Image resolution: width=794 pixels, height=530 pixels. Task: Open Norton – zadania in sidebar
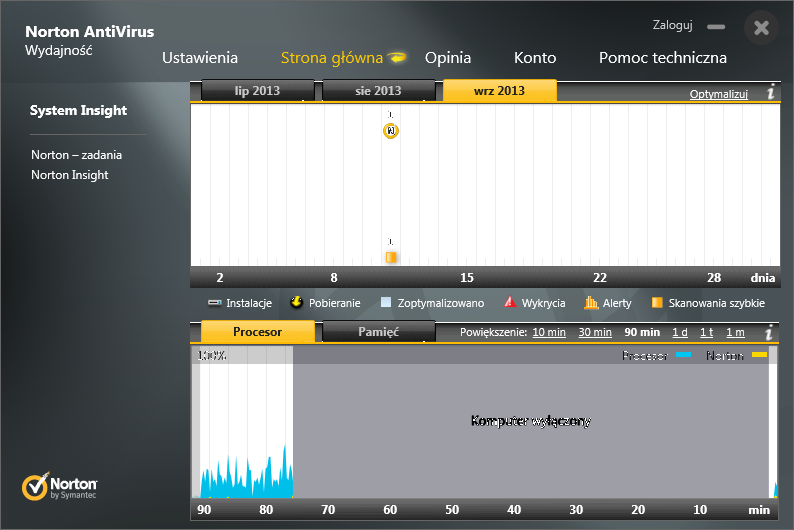[x=76, y=154]
